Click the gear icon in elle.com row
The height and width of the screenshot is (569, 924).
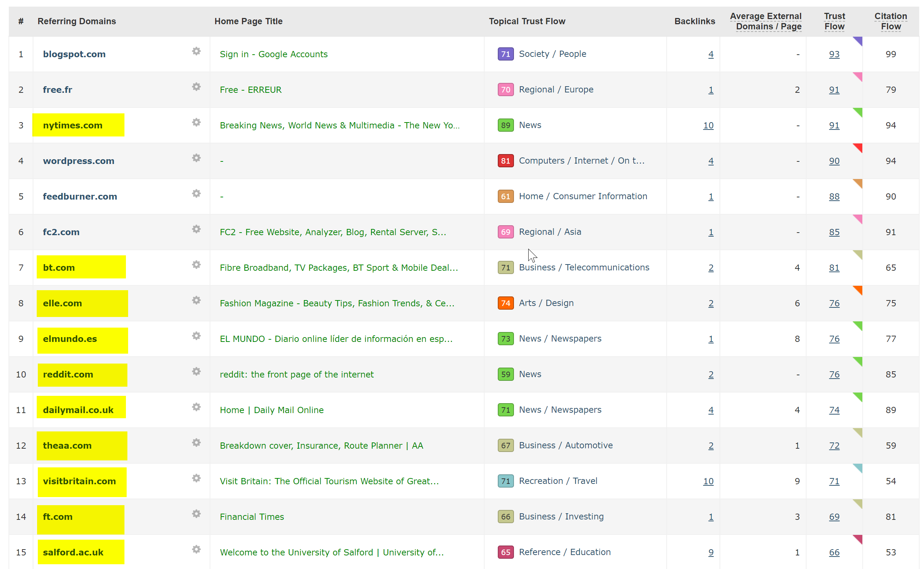coord(196,300)
